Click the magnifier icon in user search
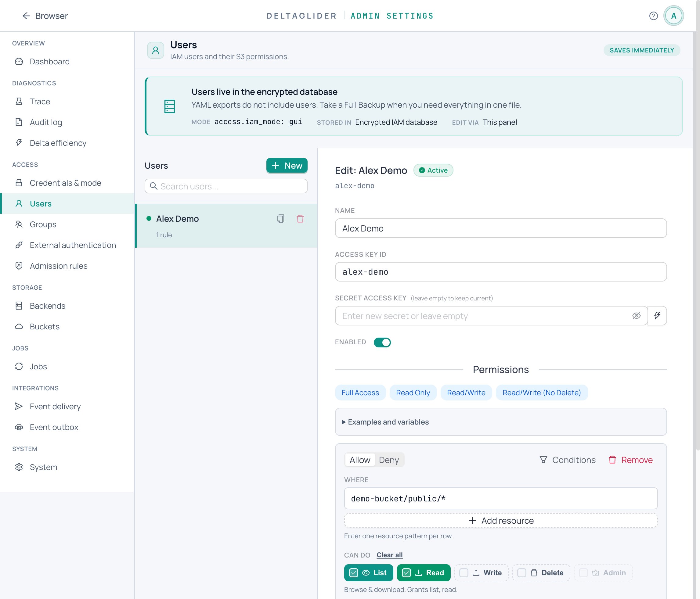 point(154,186)
